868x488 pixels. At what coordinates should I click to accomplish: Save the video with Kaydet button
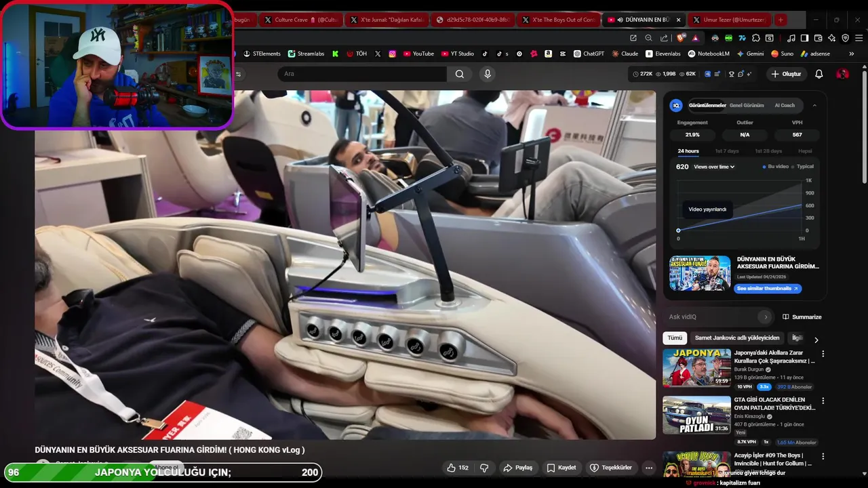(561, 468)
